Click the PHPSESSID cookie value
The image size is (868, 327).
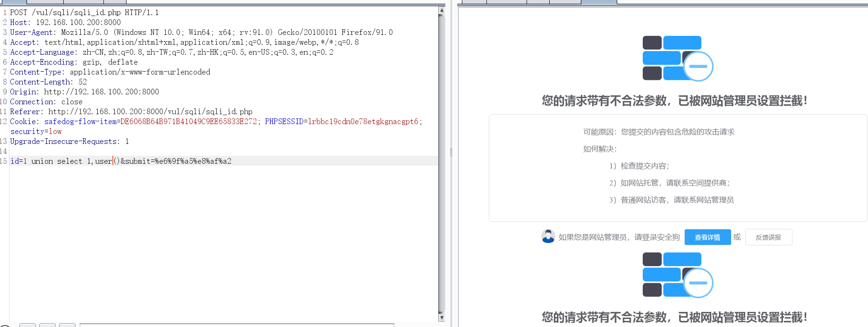tap(363, 121)
